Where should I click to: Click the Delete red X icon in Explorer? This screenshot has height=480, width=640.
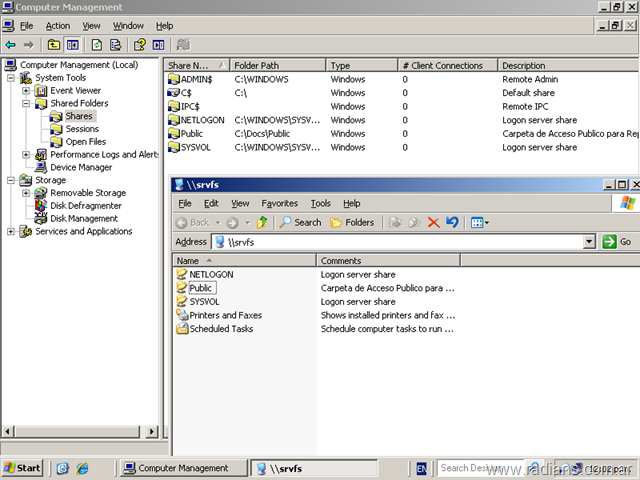(433, 222)
